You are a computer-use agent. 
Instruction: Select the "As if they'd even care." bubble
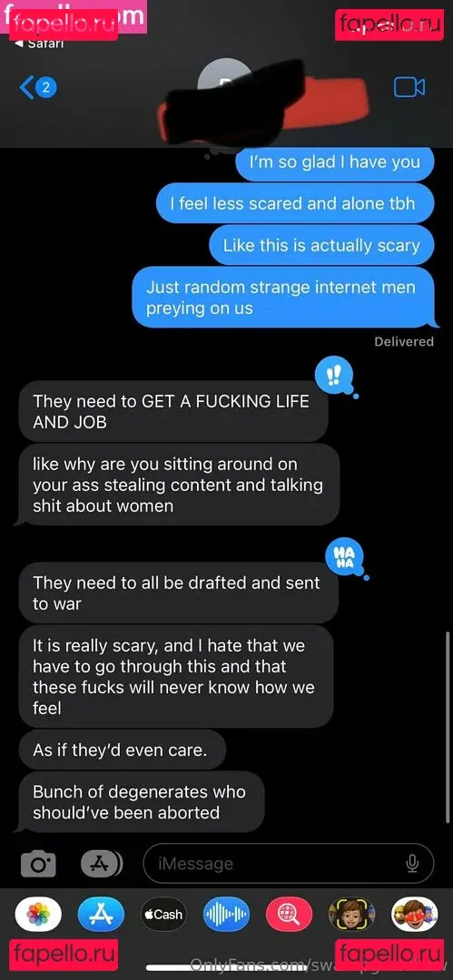(120, 750)
